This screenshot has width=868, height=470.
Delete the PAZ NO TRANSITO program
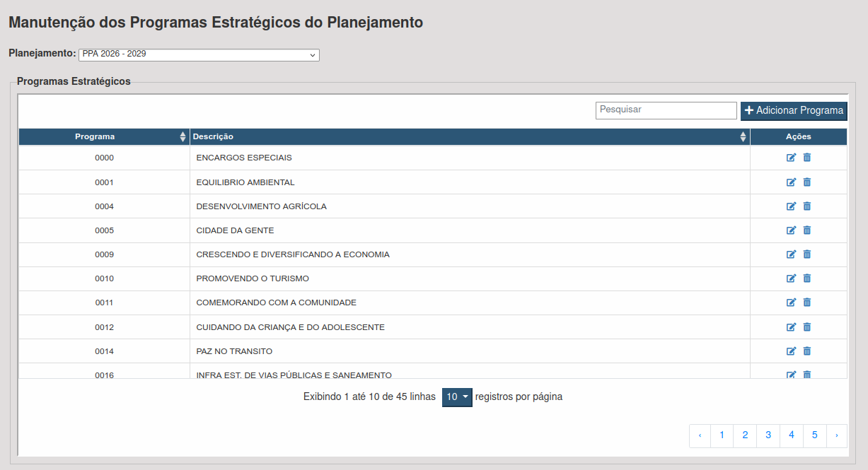tap(807, 351)
